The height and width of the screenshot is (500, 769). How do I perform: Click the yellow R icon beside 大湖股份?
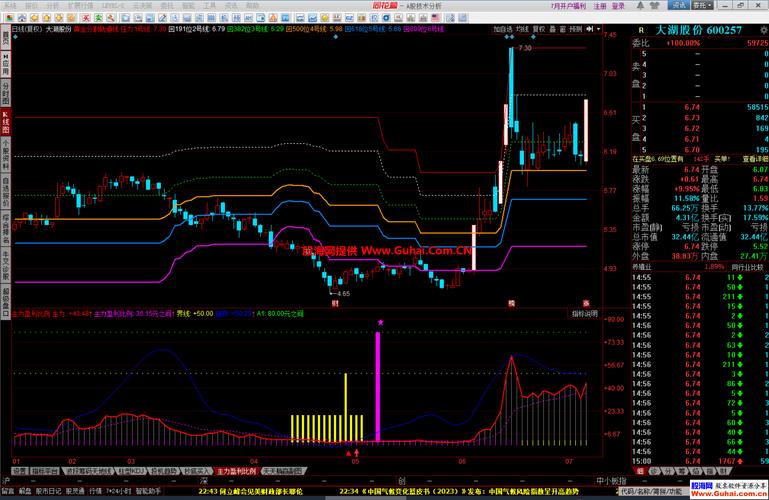point(641,30)
